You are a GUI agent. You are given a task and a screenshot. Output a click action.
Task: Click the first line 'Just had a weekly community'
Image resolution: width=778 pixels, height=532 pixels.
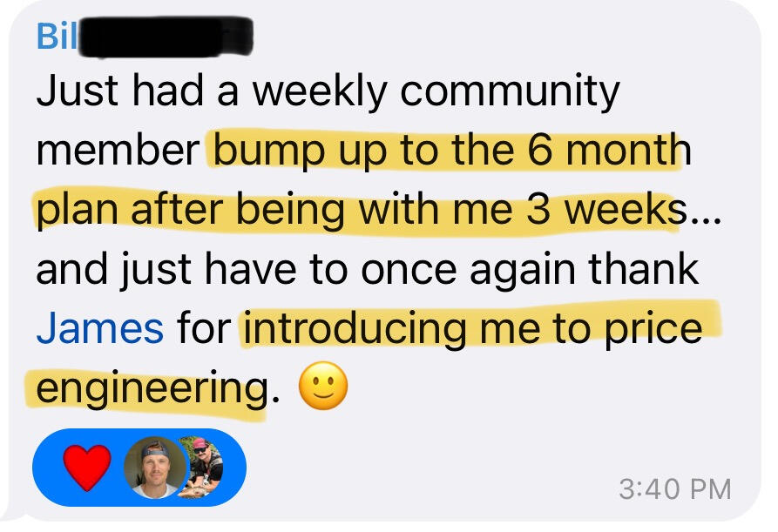tap(328, 91)
